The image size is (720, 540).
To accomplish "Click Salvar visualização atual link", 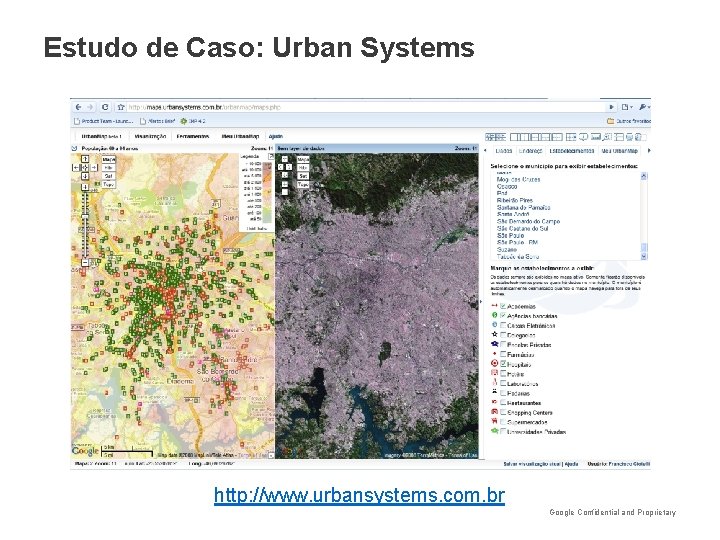I will click(532, 464).
